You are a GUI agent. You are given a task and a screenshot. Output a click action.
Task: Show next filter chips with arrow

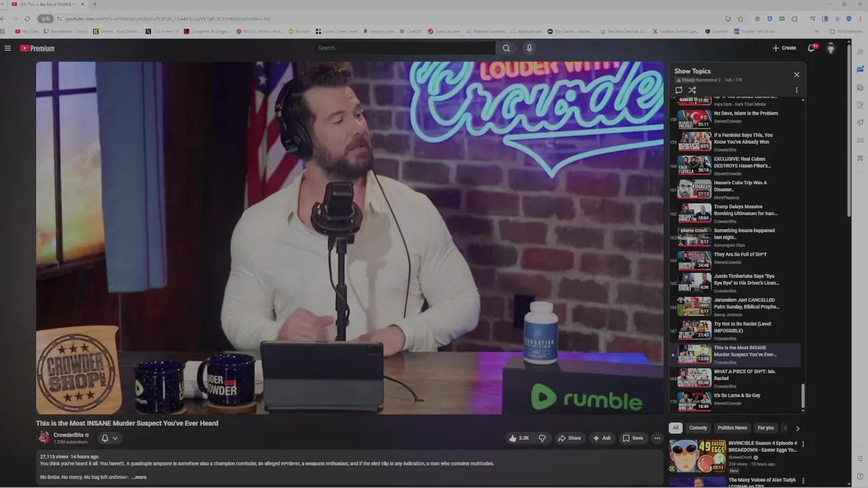tap(797, 428)
